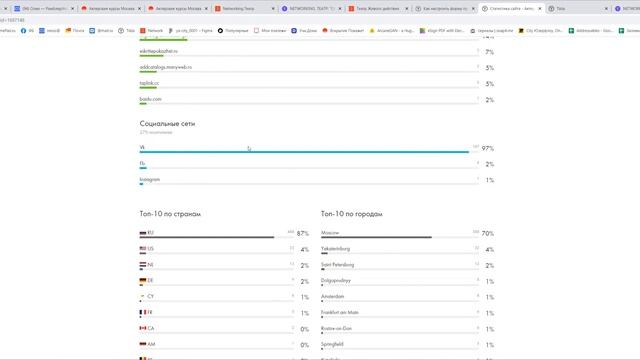Open the 'AnimeGAN' bookmark
Screen dimensions: 640x360
pyautogui.click(x=392, y=31)
